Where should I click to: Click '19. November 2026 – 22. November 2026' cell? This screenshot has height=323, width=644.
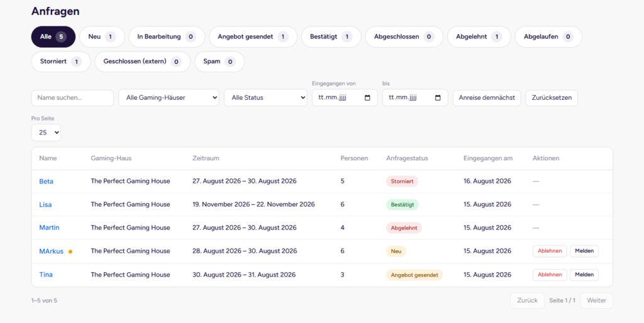[x=253, y=204]
